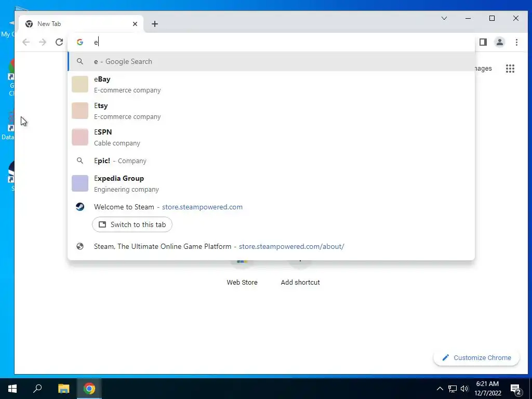Click the ESPN thumbnail image
Screen dimensions: 532x399
coord(80,137)
